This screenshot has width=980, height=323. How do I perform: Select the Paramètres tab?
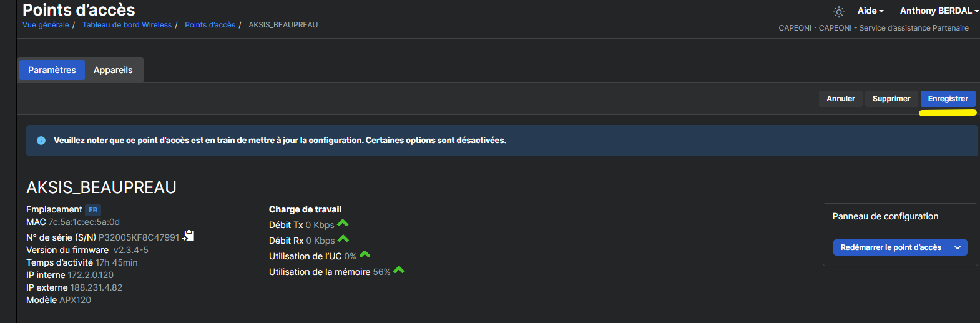point(52,70)
